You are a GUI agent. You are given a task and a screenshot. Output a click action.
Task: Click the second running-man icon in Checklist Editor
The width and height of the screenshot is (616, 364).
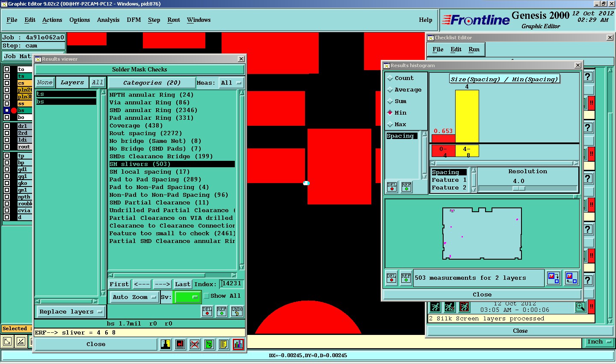point(450,307)
